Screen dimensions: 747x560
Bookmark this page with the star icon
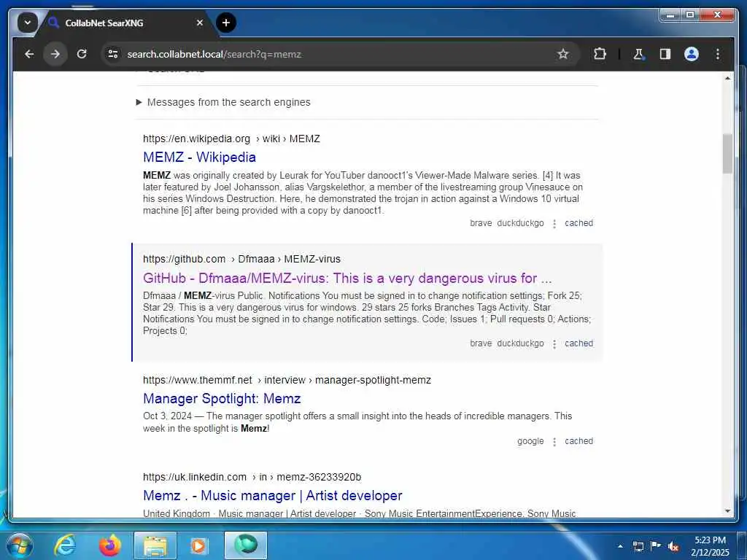(563, 54)
